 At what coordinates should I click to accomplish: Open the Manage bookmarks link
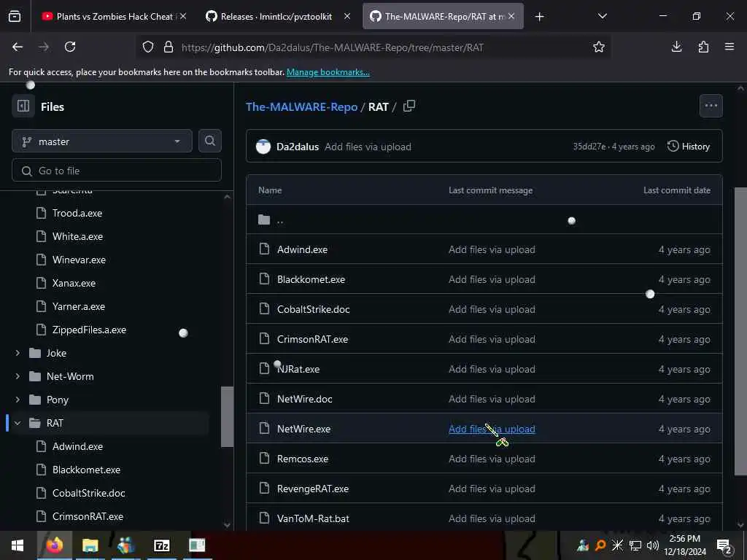click(328, 72)
